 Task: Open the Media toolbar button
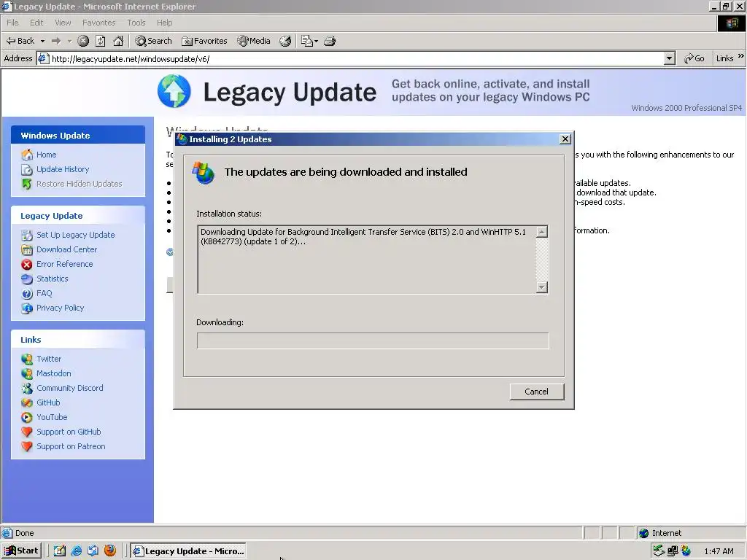[254, 41]
